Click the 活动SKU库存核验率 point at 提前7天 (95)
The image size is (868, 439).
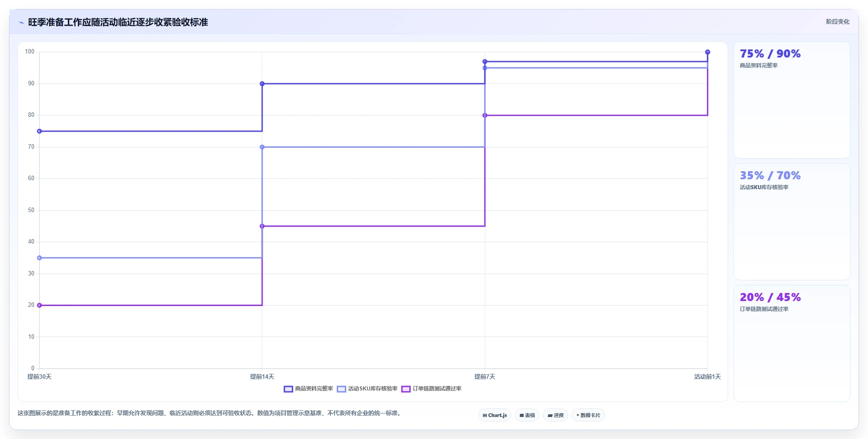[x=485, y=68]
